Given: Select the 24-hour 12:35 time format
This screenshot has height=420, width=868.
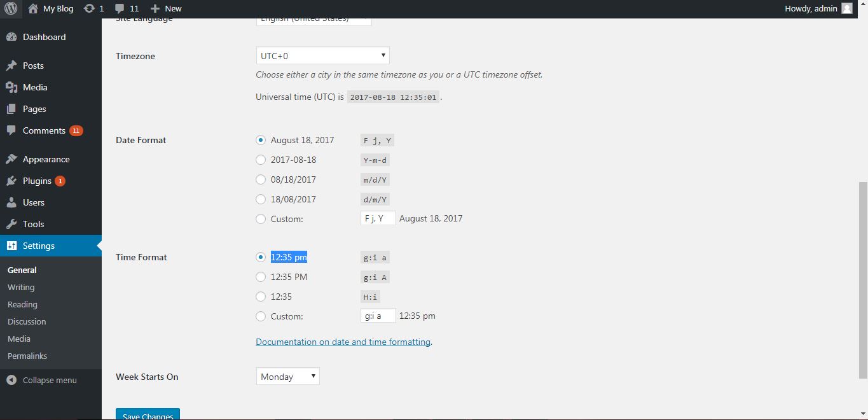Looking at the screenshot, I should point(261,297).
